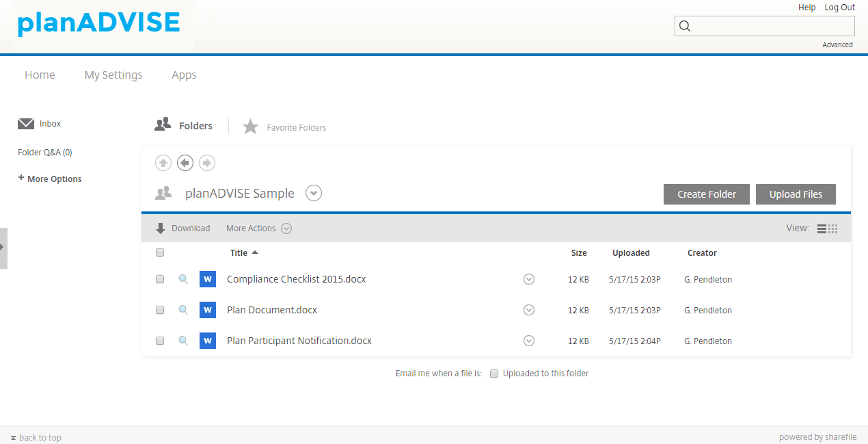Viewport: 868px width, 444px height.
Task: Click planADVISE Sample folder title
Action: point(240,194)
